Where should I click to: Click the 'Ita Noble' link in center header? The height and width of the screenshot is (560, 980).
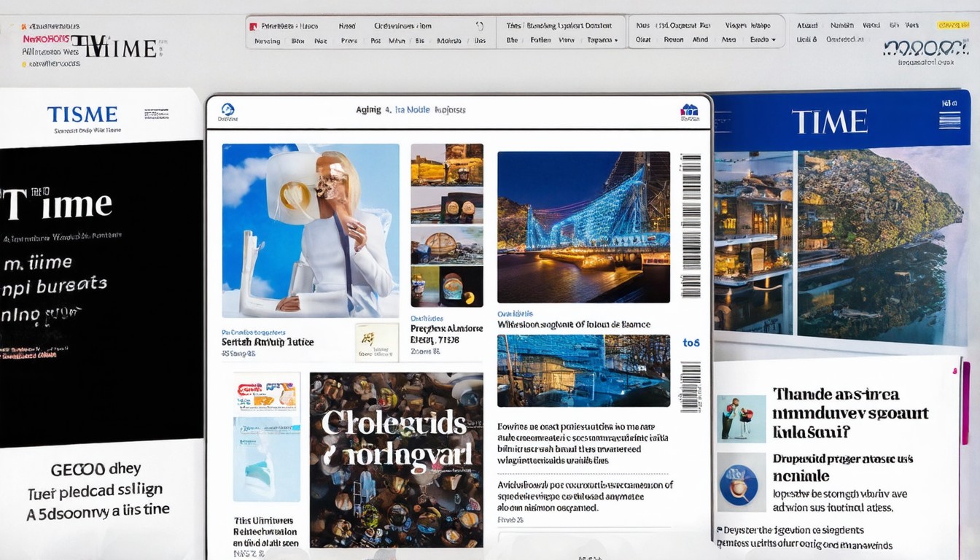click(x=412, y=110)
